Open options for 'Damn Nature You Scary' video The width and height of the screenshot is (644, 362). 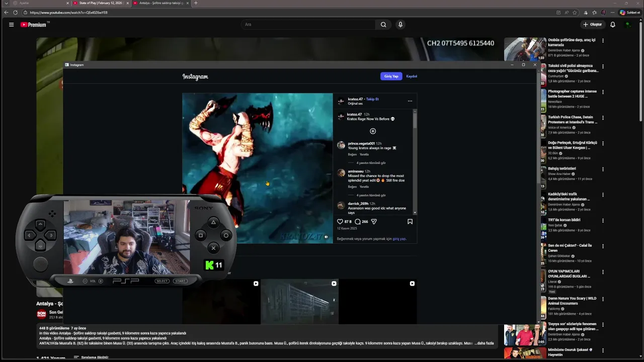point(603,299)
